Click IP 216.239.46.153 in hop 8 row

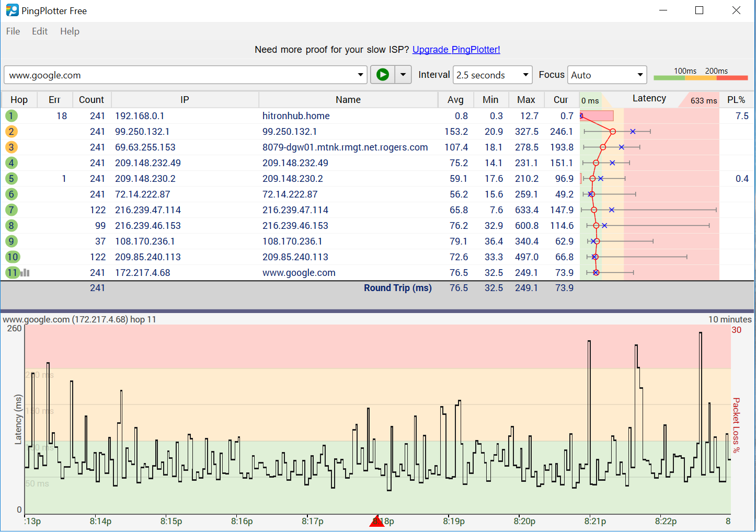(148, 226)
